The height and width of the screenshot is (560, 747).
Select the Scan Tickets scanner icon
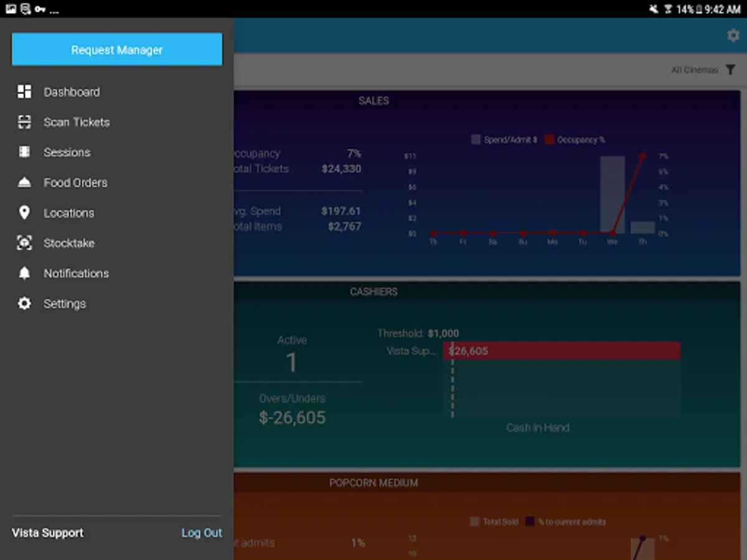coord(24,122)
